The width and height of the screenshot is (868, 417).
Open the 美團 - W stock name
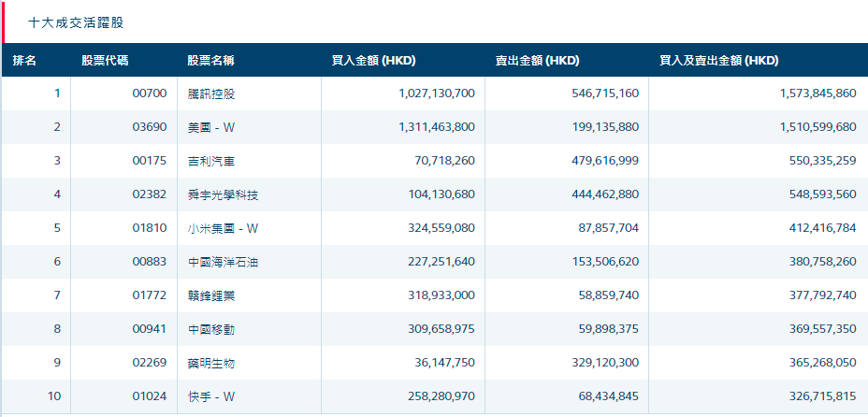pos(211,127)
